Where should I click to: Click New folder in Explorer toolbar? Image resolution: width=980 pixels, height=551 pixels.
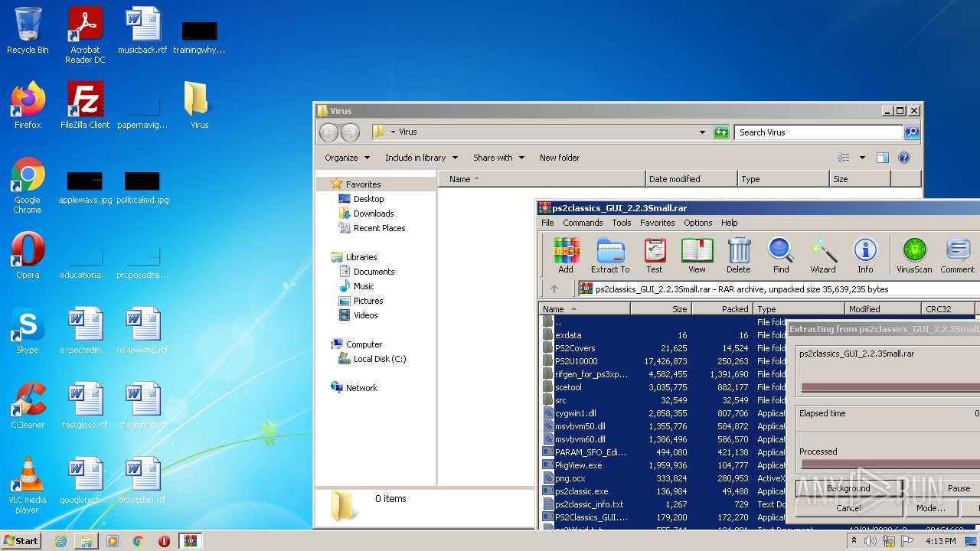560,158
